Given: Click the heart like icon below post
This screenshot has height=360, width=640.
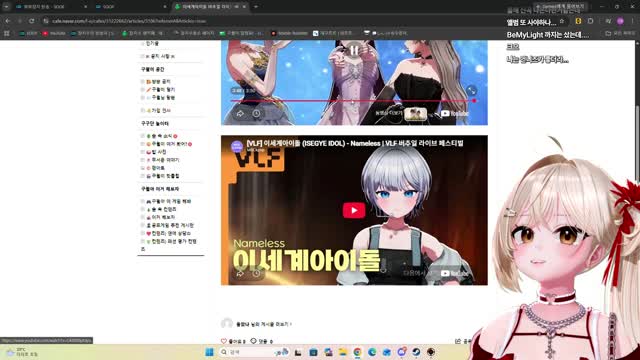Looking at the screenshot, I should 224,341.
